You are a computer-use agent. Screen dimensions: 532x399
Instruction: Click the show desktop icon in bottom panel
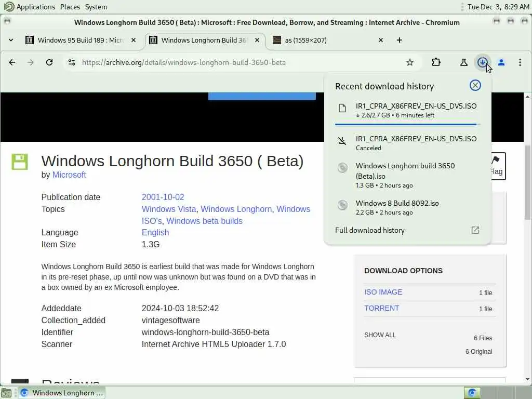pyautogui.click(x=6, y=393)
